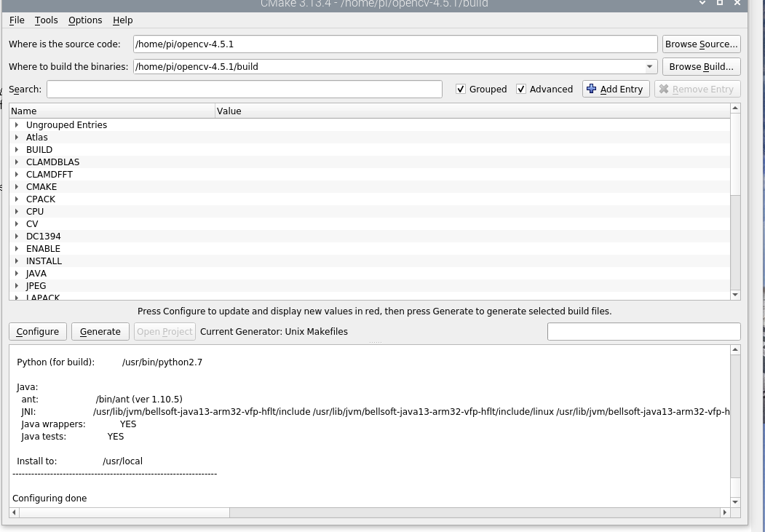Select the BUILD row label
765x532 pixels.
[39, 150]
